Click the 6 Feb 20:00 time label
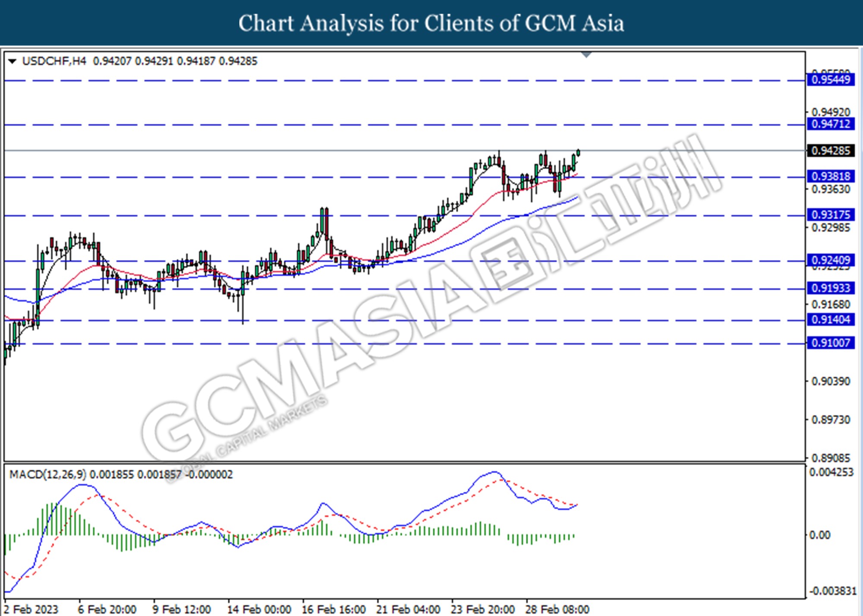This screenshot has width=863, height=616. point(107,610)
